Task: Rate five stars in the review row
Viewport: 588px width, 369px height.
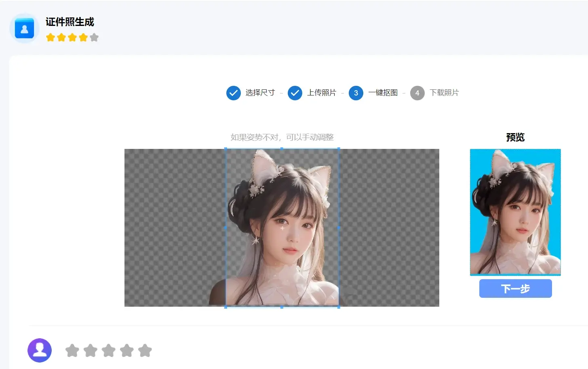Action: [x=145, y=350]
